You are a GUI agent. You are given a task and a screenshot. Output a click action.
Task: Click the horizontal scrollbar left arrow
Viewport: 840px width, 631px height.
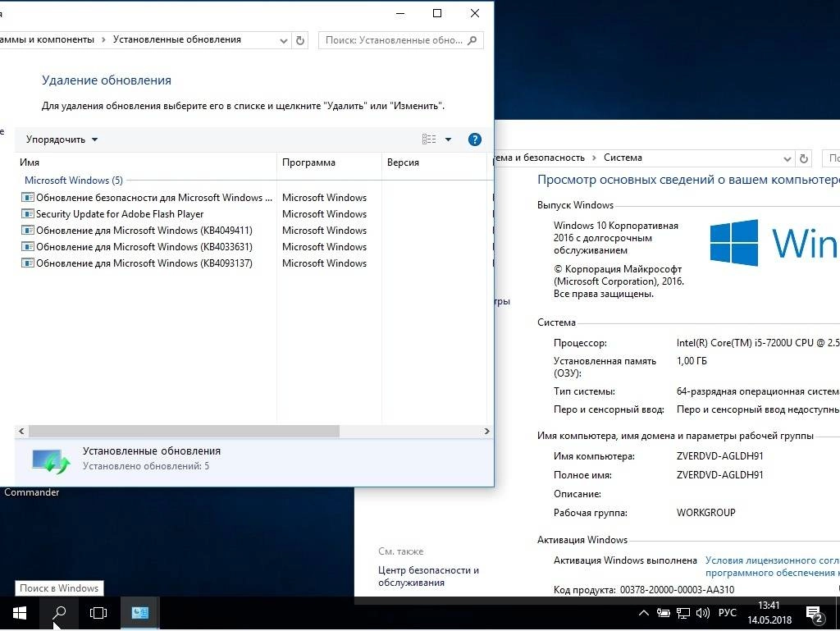tap(21, 432)
